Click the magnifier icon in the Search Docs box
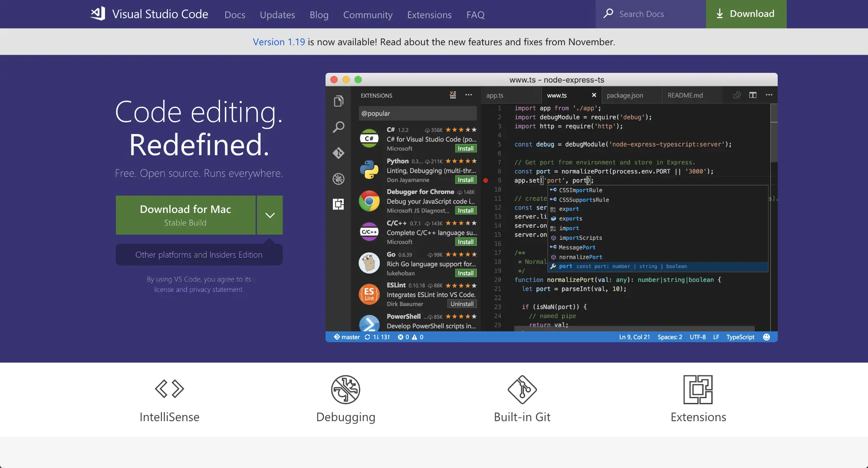The height and width of the screenshot is (468, 868). 609,13
